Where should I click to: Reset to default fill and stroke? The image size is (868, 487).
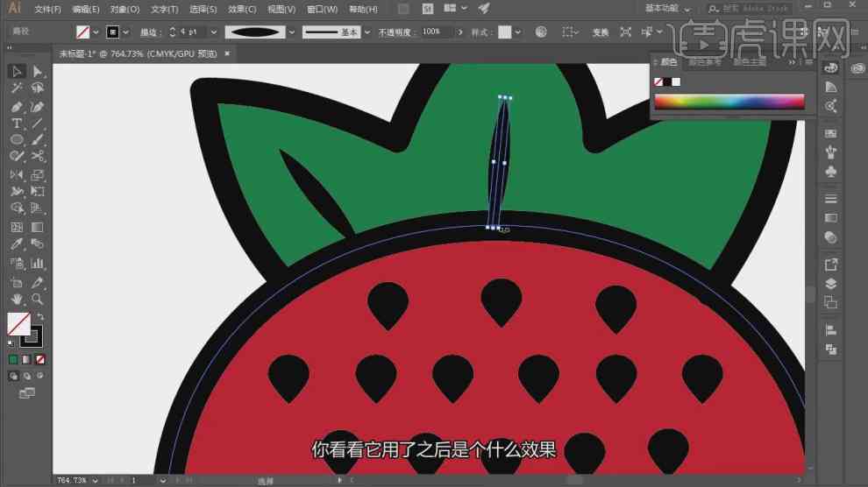11,344
